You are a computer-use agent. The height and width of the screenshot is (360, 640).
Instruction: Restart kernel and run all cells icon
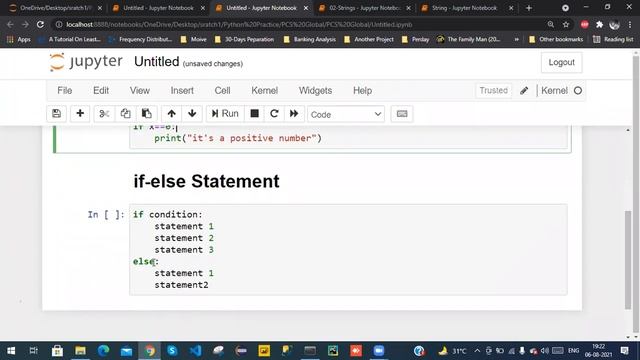click(294, 114)
